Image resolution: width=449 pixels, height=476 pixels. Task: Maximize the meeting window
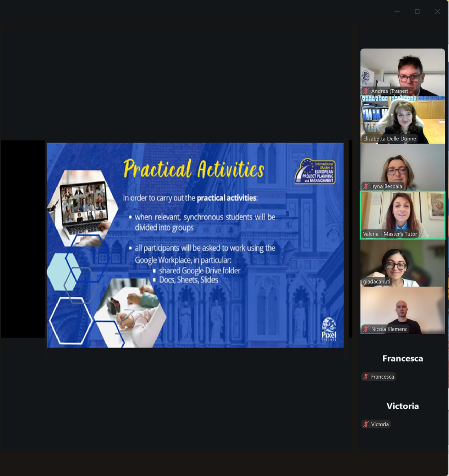(417, 12)
